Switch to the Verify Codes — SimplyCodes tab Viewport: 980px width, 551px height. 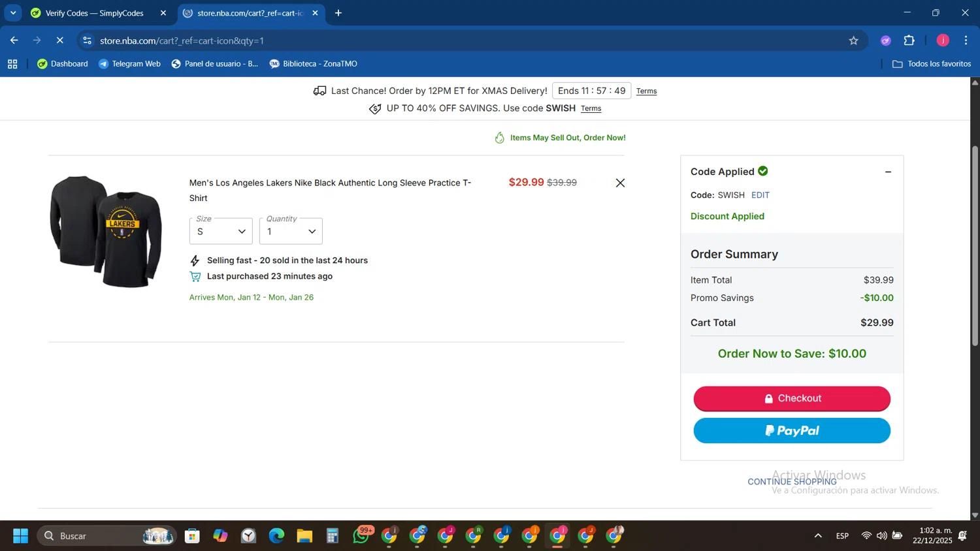click(x=95, y=13)
